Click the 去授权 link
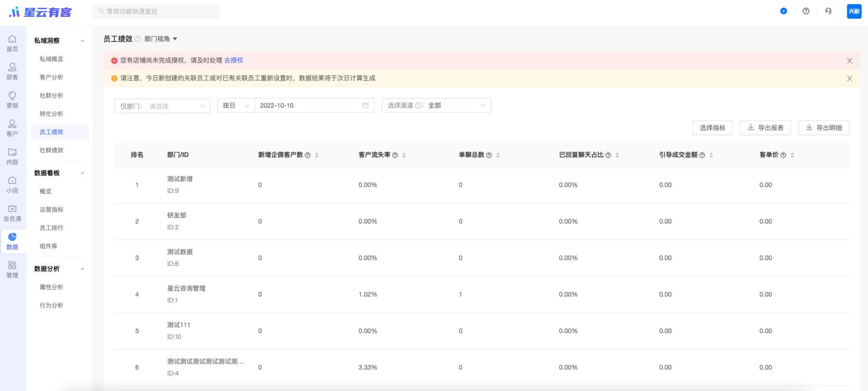Image resolution: width=868 pixels, height=391 pixels. click(234, 60)
